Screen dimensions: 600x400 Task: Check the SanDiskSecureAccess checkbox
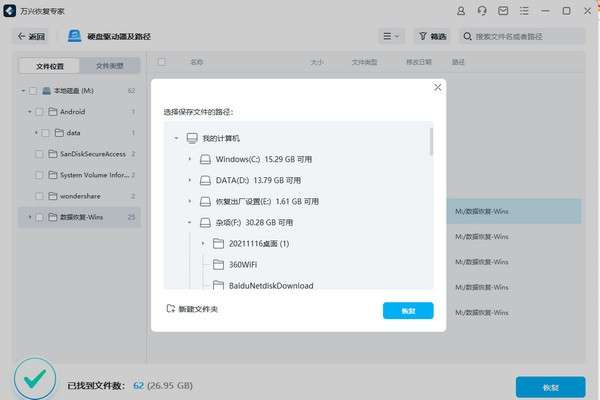pos(39,154)
